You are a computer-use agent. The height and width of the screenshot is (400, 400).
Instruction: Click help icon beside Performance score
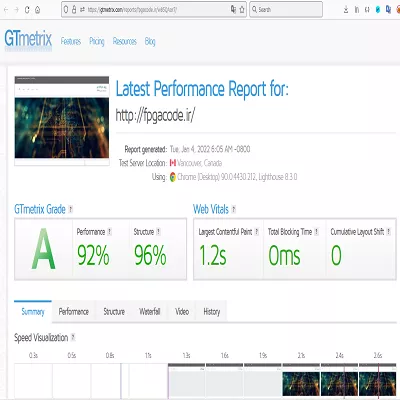[109, 232]
